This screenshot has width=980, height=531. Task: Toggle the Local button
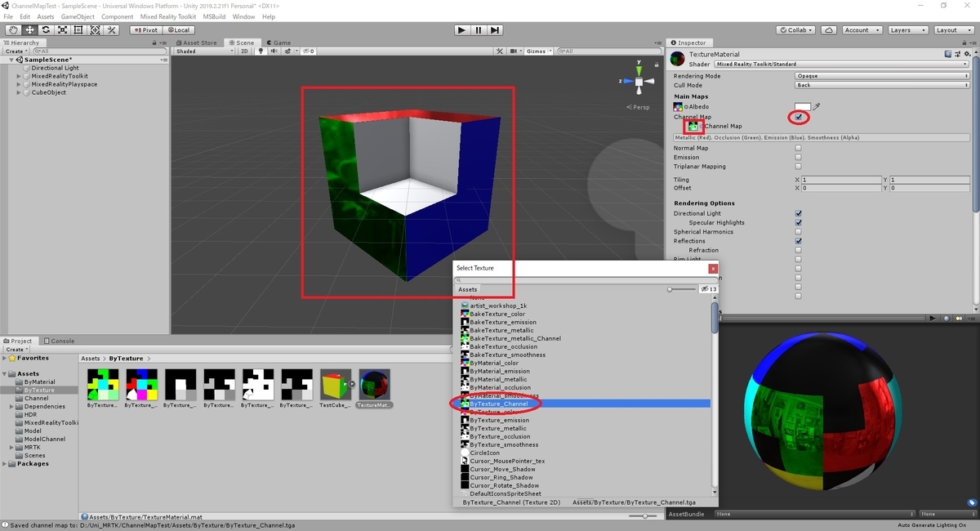coord(177,30)
